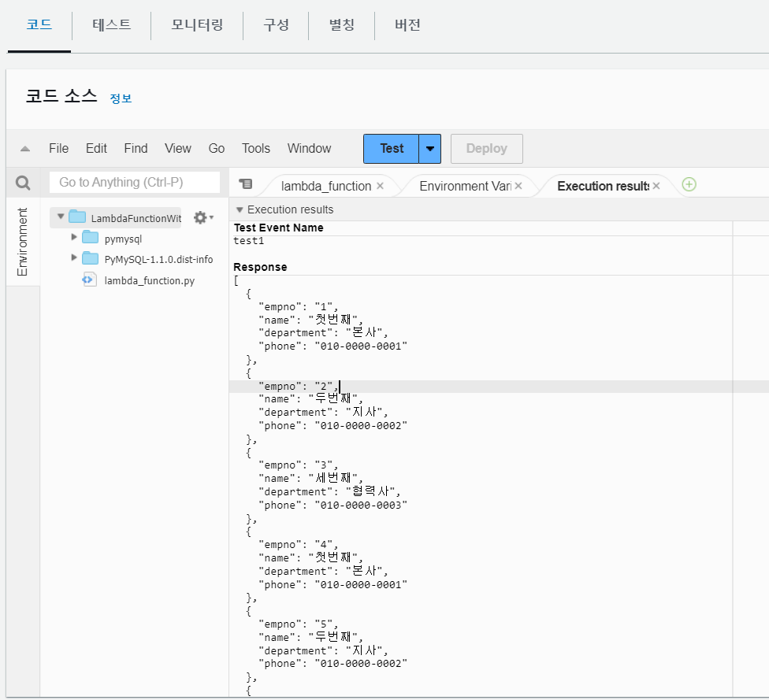769x700 pixels.
Task: Switch to the 별칭 tab
Action: (342, 24)
